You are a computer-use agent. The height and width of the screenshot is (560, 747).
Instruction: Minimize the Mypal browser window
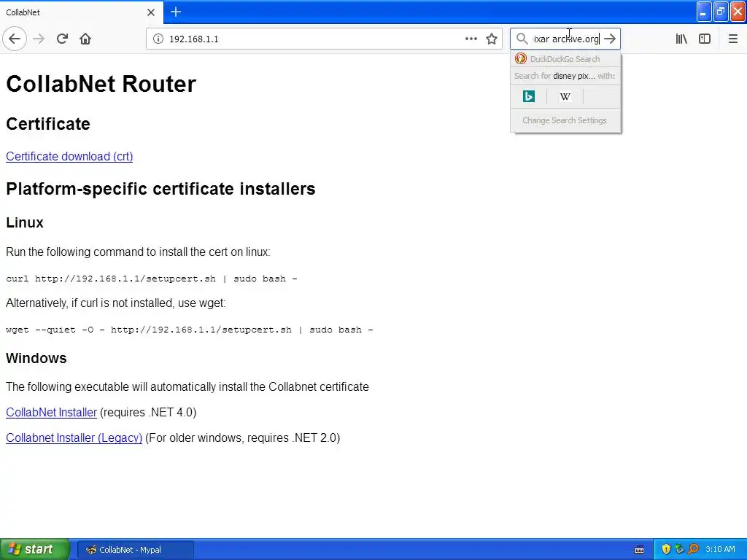[x=704, y=12]
